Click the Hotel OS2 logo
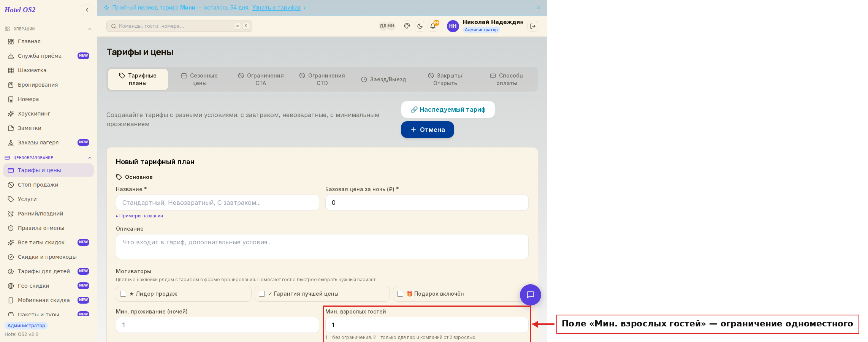This screenshot has width=868, height=342. (x=20, y=10)
